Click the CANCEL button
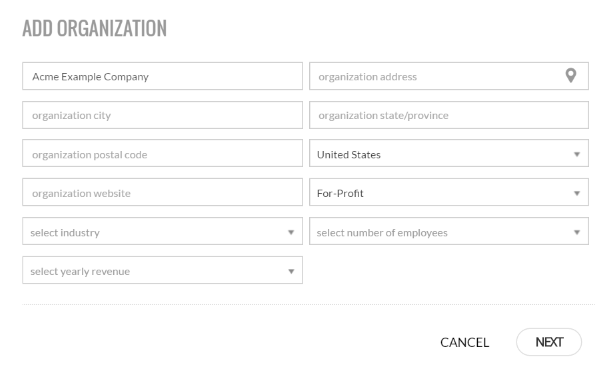The image size is (615, 370). point(464,342)
